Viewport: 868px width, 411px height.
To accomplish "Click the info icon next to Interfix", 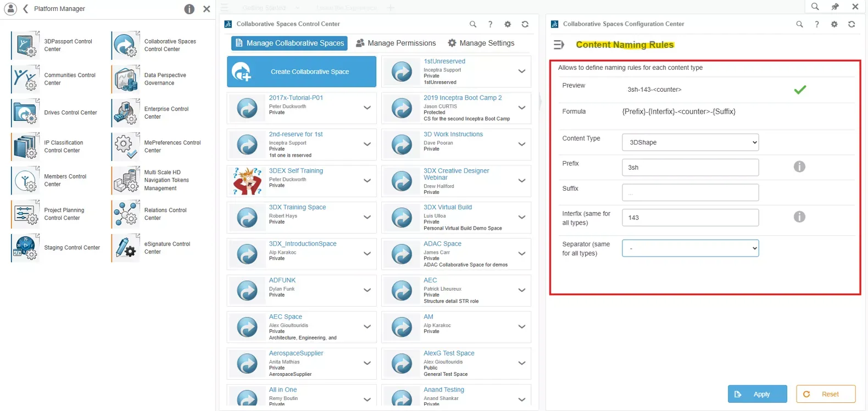I will pos(799,216).
